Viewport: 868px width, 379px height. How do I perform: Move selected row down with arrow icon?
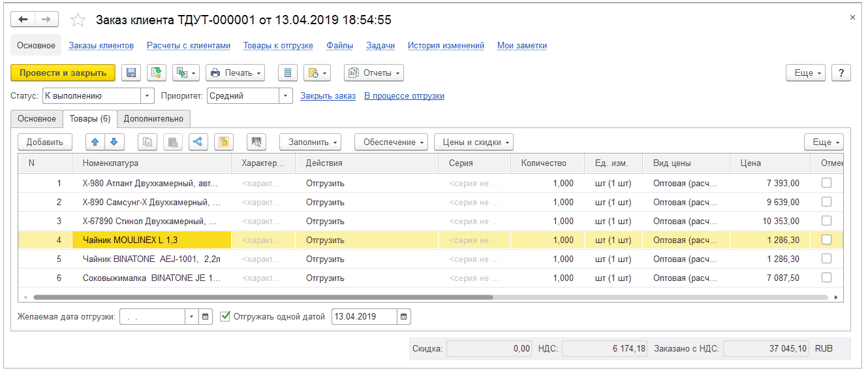click(114, 142)
